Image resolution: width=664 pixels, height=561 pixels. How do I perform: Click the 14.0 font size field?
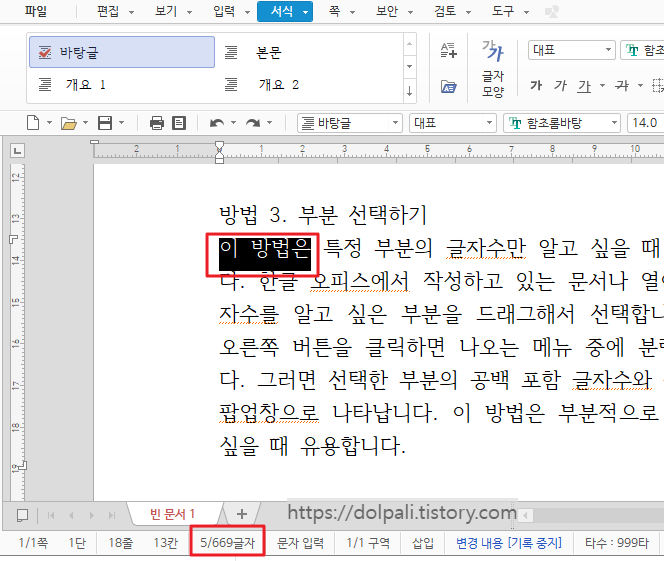[x=645, y=123]
